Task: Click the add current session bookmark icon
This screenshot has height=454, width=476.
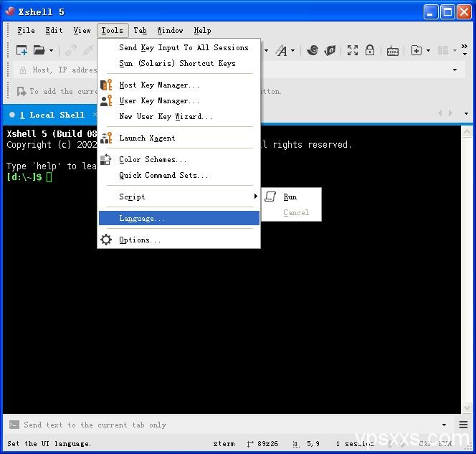Action: [x=22, y=91]
